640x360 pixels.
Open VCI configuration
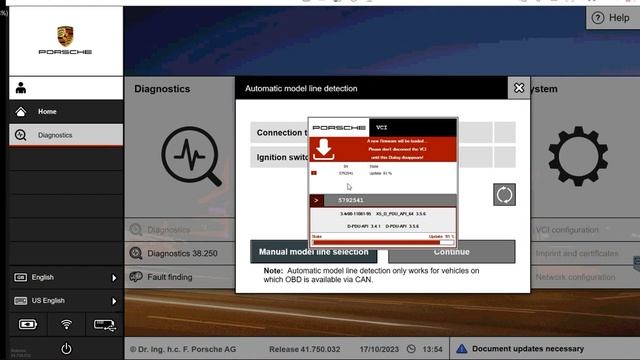pyautogui.click(x=567, y=230)
